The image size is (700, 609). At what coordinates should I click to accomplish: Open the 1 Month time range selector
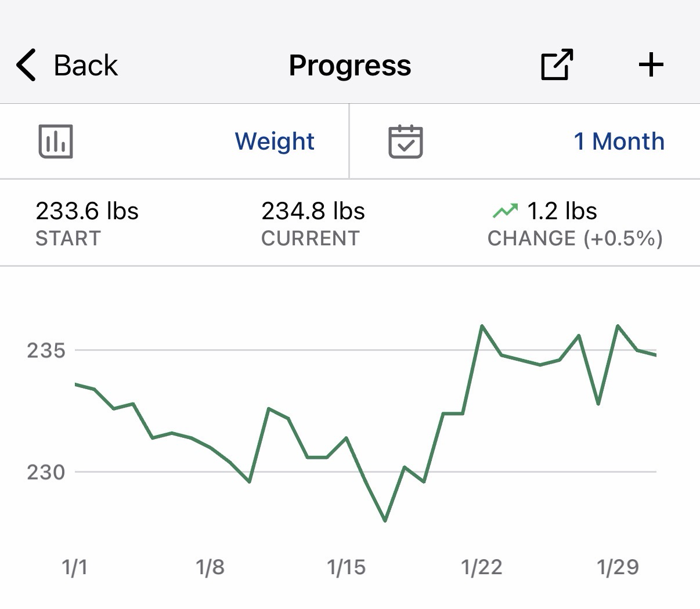tap(619, 141)
